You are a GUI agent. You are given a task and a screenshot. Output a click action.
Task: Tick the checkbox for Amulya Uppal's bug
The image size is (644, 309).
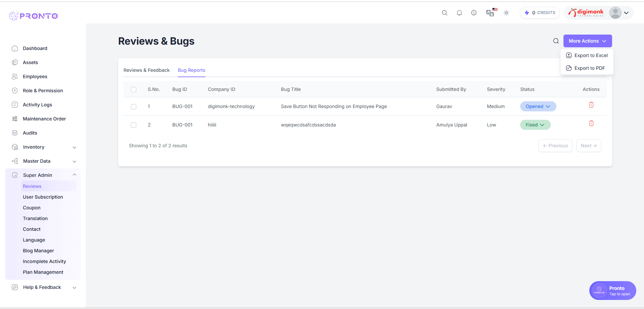click(x=134, y=125)
